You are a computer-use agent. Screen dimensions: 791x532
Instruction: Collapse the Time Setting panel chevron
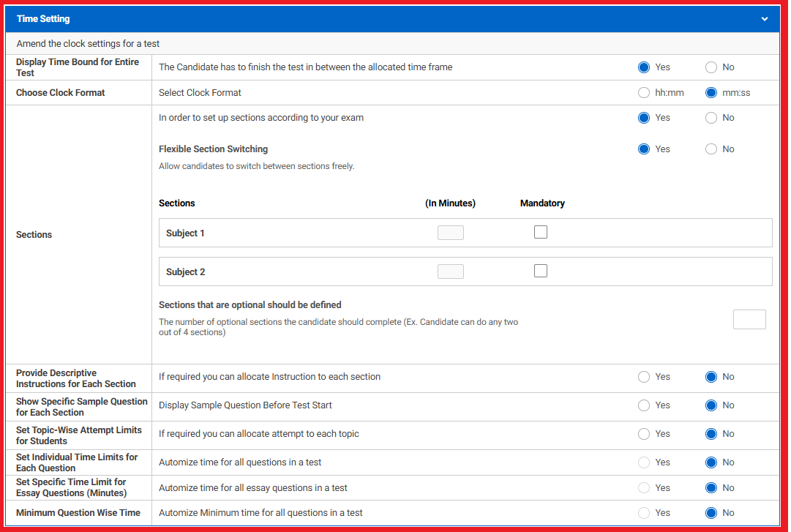(765, 19)
